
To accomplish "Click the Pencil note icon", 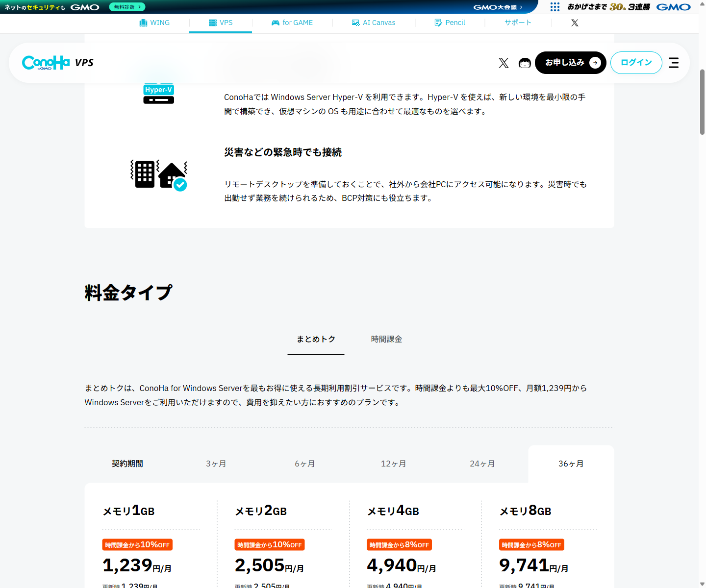I will pos(438,23).
